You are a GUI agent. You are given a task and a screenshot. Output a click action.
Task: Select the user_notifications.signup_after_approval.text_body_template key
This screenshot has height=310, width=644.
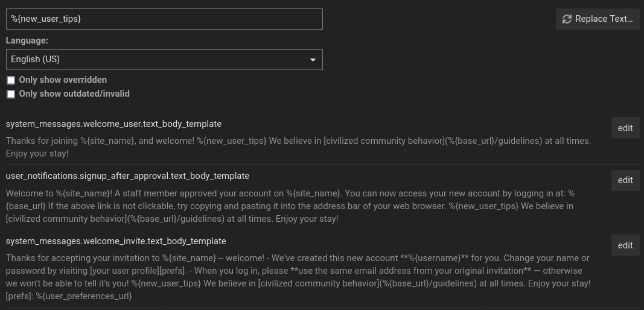[x=127, y=176]
